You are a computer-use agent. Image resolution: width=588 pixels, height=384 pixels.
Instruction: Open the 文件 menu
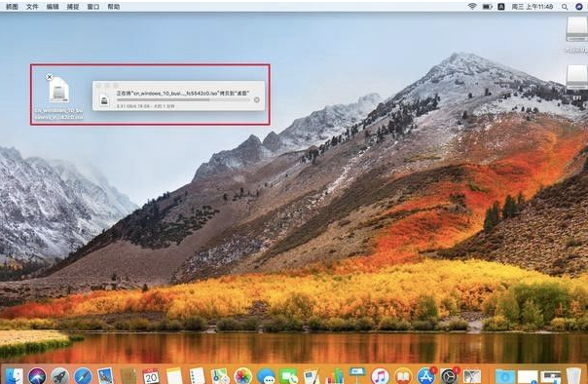32,7
